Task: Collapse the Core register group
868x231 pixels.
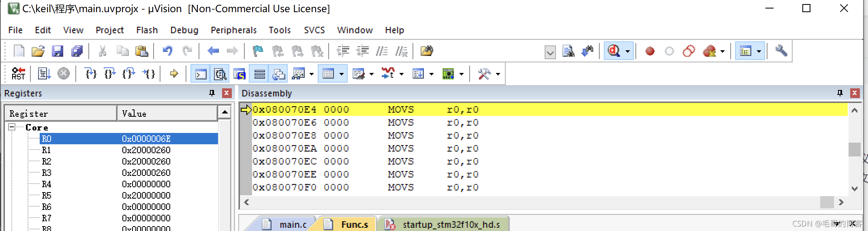Action: 12,127
